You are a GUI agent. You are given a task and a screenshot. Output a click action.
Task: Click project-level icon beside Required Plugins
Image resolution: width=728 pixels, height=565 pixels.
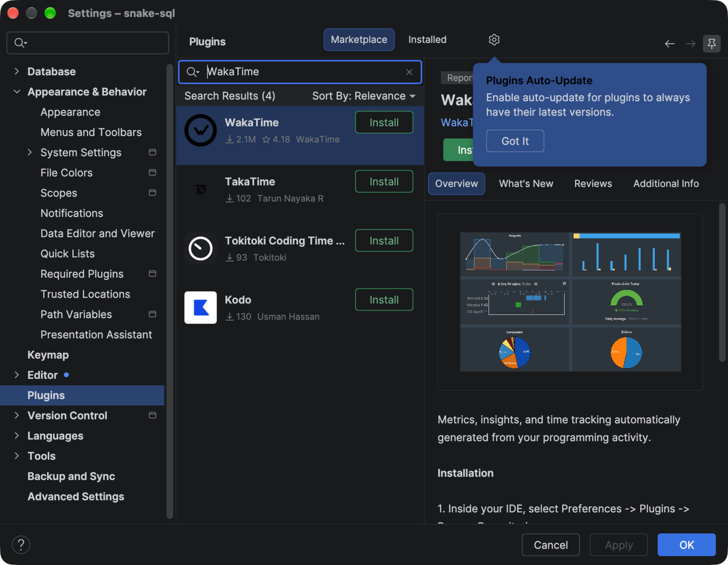click(x=152, y=274)
